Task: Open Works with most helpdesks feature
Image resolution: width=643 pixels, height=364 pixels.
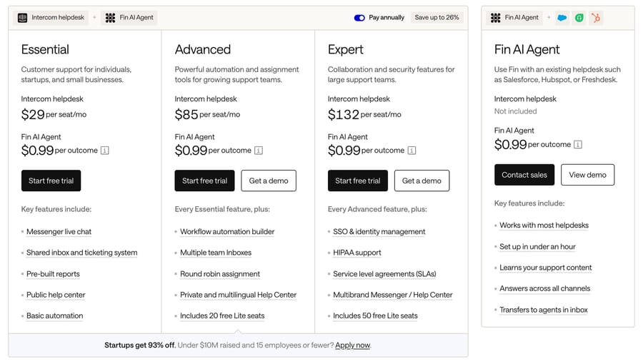Action: [544, 226]
